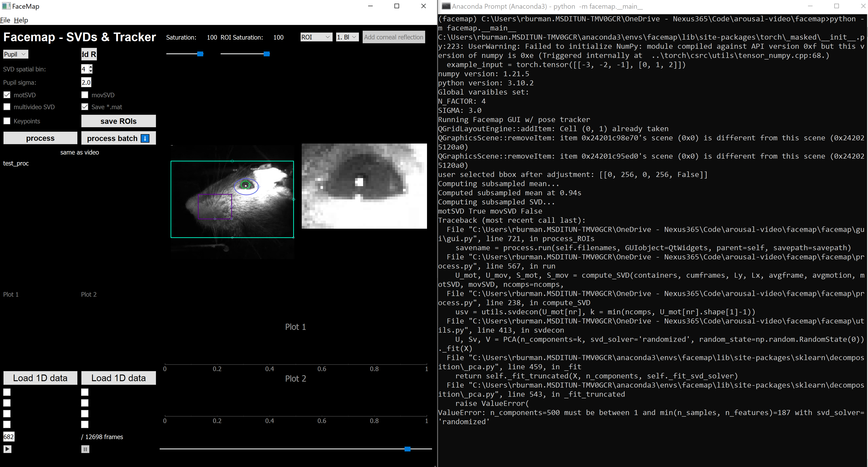Screen dimensions: 868x467
Task: Open the File menu
Action: point(5,20)
